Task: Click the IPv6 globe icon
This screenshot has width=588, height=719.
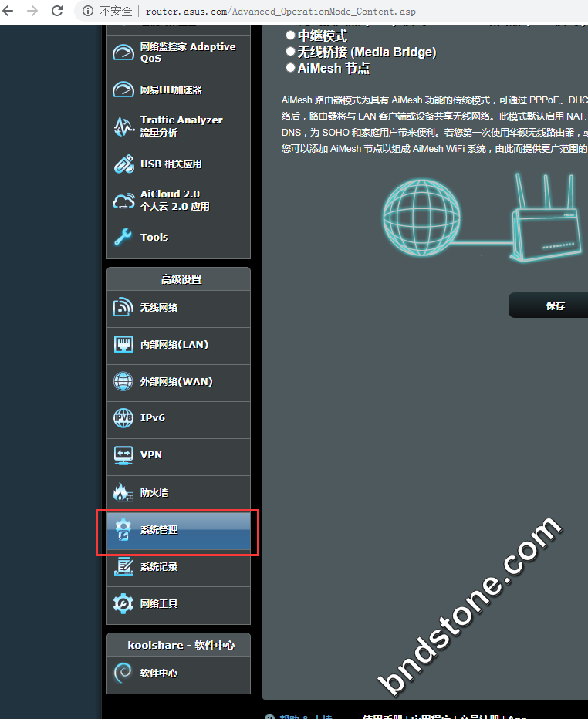Action: (123, 418)
